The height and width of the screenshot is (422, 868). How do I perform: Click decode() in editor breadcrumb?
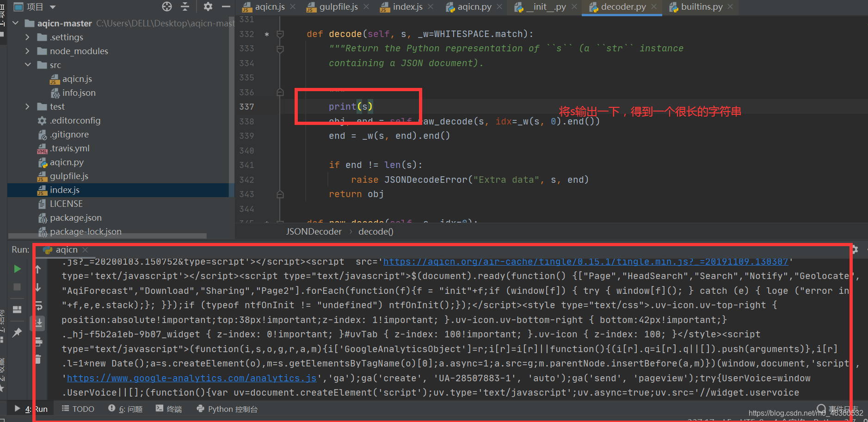coord(376,231)
